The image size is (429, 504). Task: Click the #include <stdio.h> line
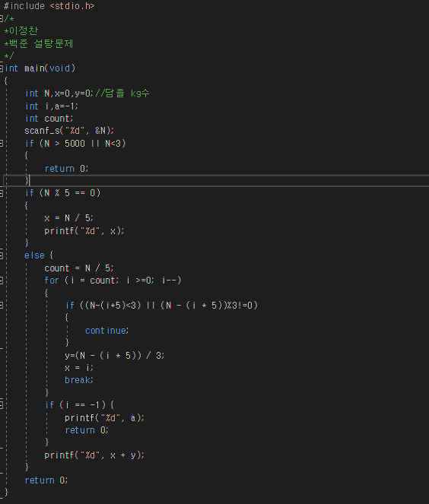click(x=49, y=6)
